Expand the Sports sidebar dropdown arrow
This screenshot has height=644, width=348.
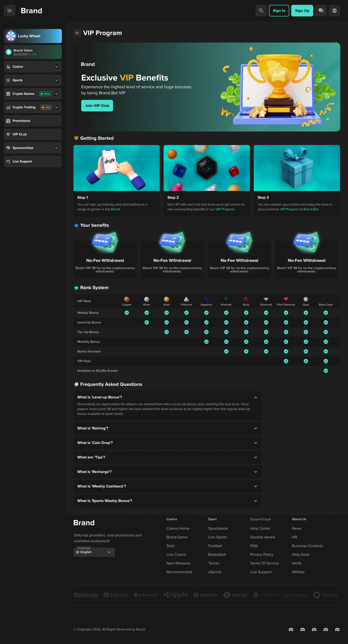[56, 80]
